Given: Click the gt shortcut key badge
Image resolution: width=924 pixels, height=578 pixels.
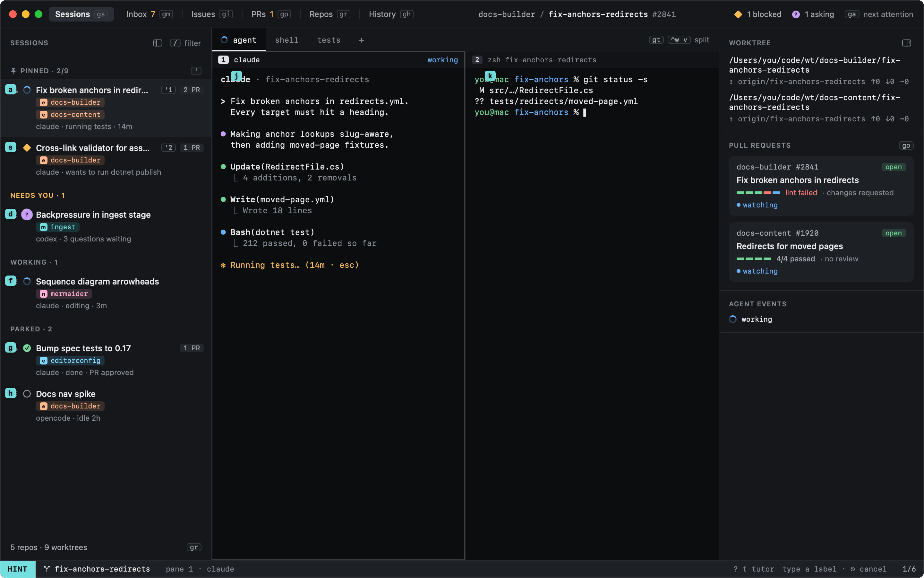Looking at the screenshot, I should [x=656, y=40].
